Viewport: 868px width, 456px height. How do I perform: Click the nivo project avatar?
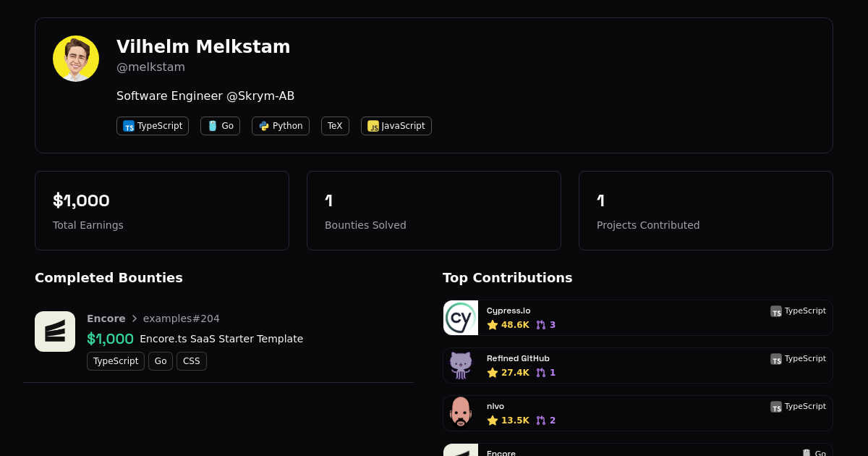tap(461, 413)
